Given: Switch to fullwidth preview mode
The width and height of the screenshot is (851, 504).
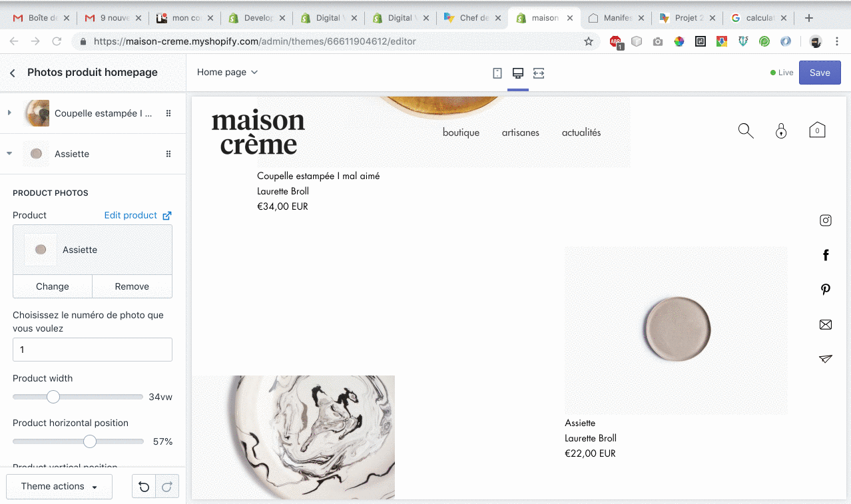Looking at the screenshot, I should pyautogui.click(x=538, y=72).
